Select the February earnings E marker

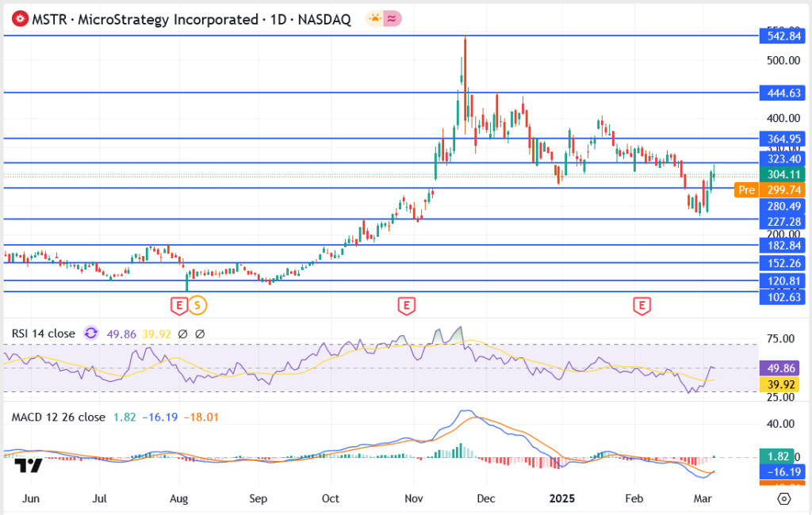(x=641, y=305)
